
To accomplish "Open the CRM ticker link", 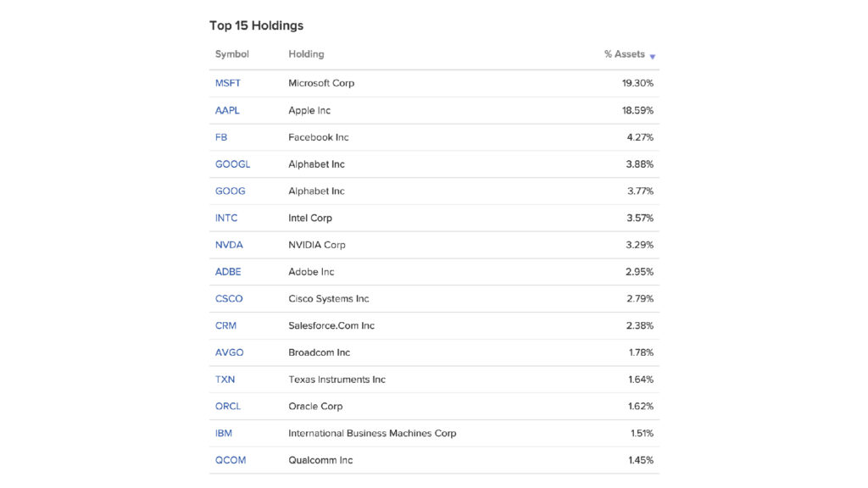I will [x=225, y=325].
